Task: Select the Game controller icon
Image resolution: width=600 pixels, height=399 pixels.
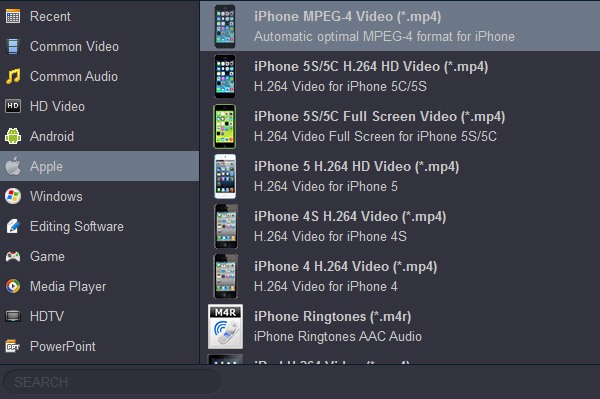Action: pyautogui.click(x=13, y=256)
